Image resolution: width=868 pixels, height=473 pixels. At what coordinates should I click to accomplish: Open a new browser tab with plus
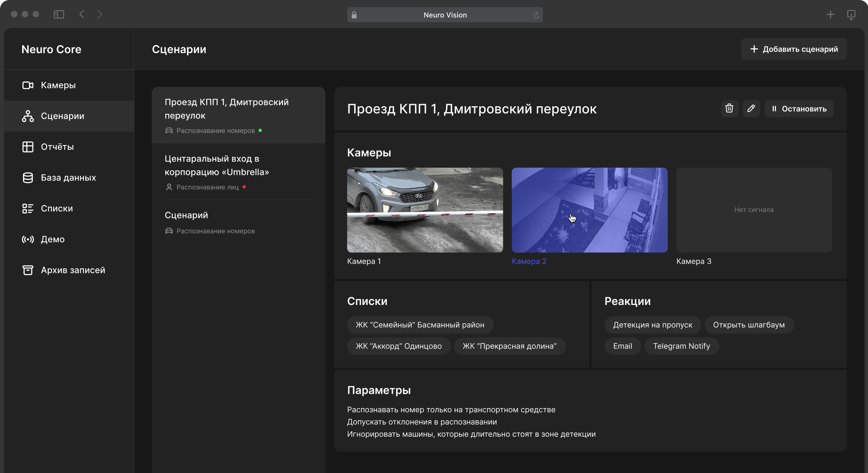point(830,15)
